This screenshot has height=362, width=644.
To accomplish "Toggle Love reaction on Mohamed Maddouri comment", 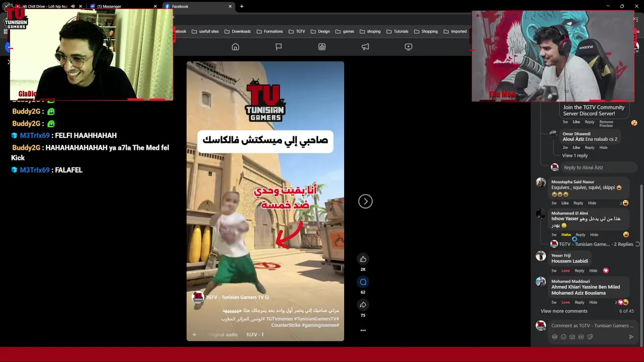I will pos(566,302).
